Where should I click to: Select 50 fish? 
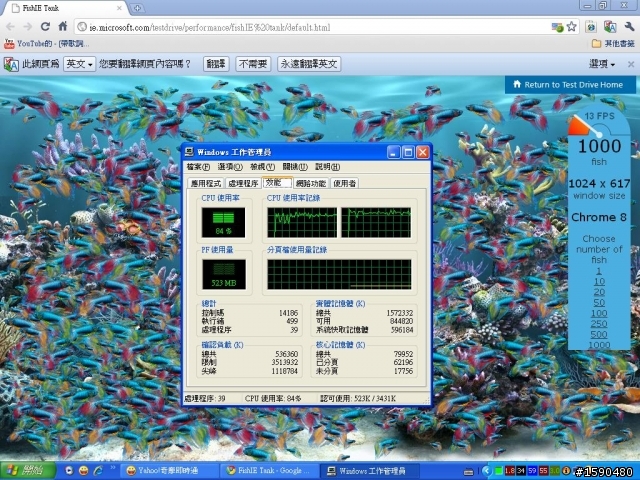(599, 303)
